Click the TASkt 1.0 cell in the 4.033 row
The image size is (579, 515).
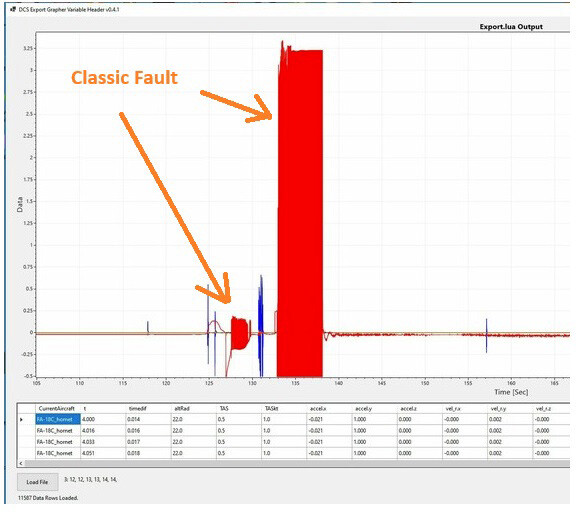[284, 442]
